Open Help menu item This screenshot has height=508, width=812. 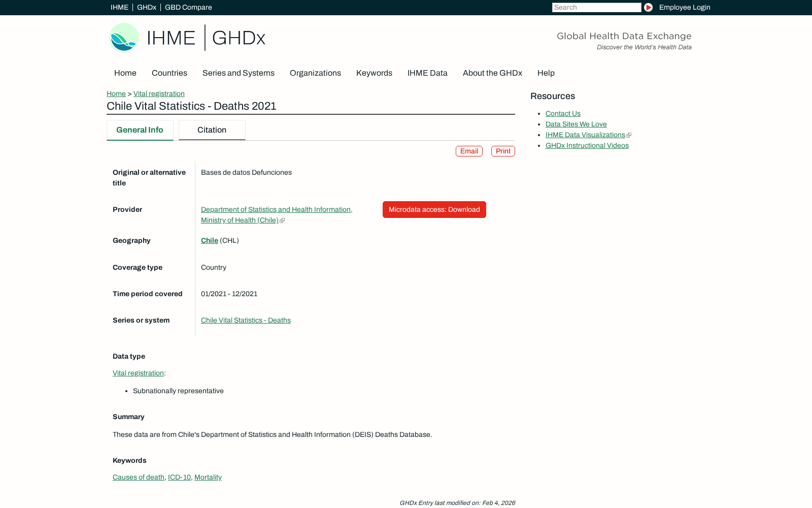pyautogui.click(x=546, y=73)
